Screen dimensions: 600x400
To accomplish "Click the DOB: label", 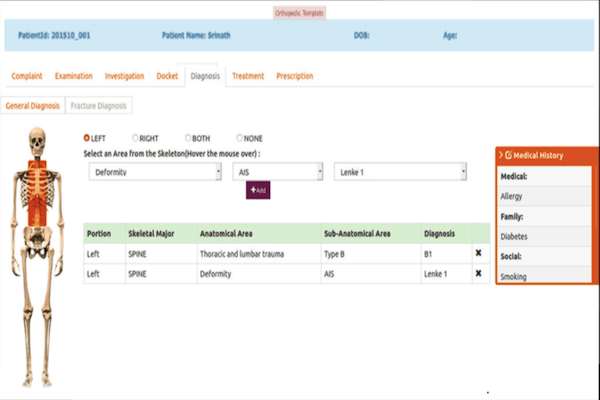I will pyautogui.click(x=361, y=35).
